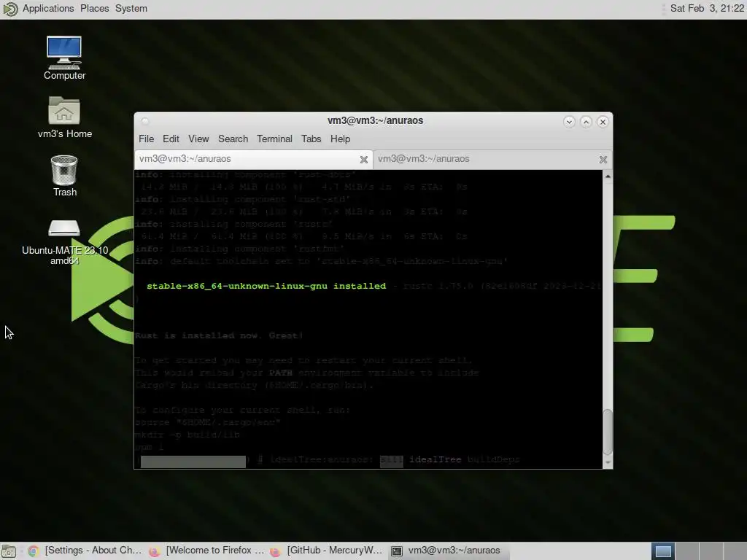Viewport: 747px width, 560px height.
Task: Open the terminal Tabs menu
Action: click(311, 139)
